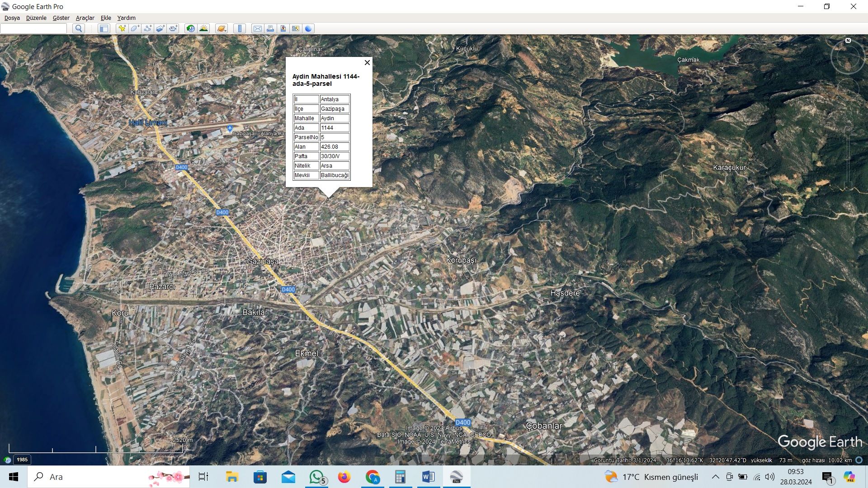Toggle historical imagery clock icon
The height and width of the screenshot is (488, 868).
pos(191,28)
